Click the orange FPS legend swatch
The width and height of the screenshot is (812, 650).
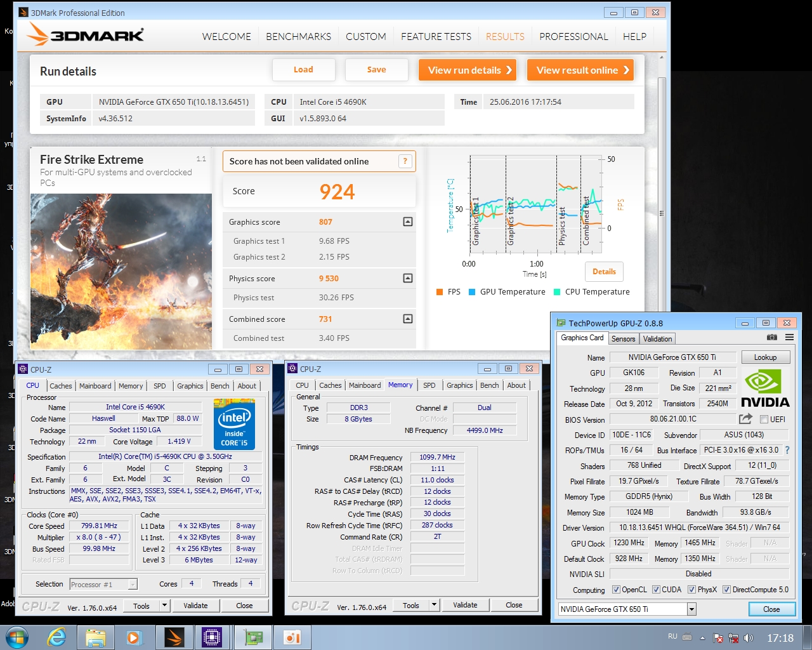[x=440, y=292]
